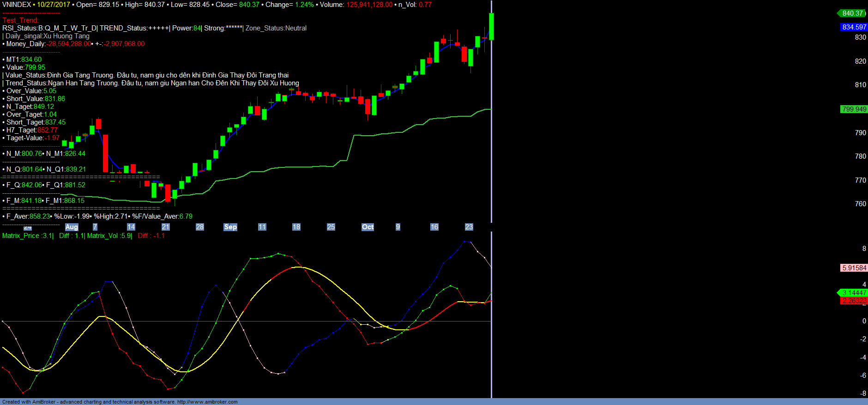868x405 pixels.
Task: Click the Oct month marker on time axis
Action: [368, 227]
